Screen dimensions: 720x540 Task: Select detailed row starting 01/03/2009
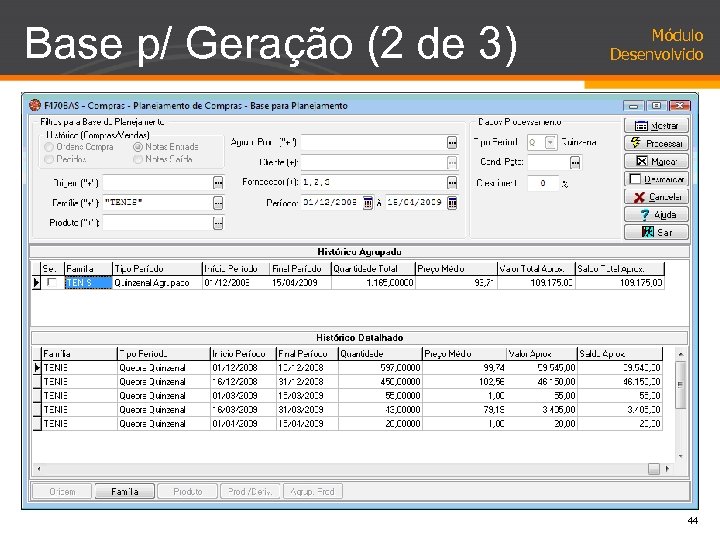pos(348,396)
